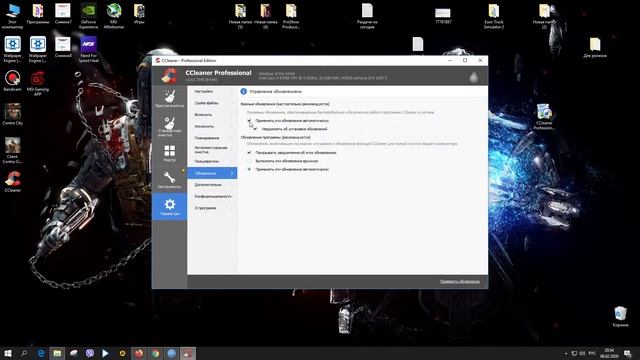Click the droplet icon in the CCleaner header
Image resolution: width=640 pixels, height=360 pixels.
[x=473, y=77]
